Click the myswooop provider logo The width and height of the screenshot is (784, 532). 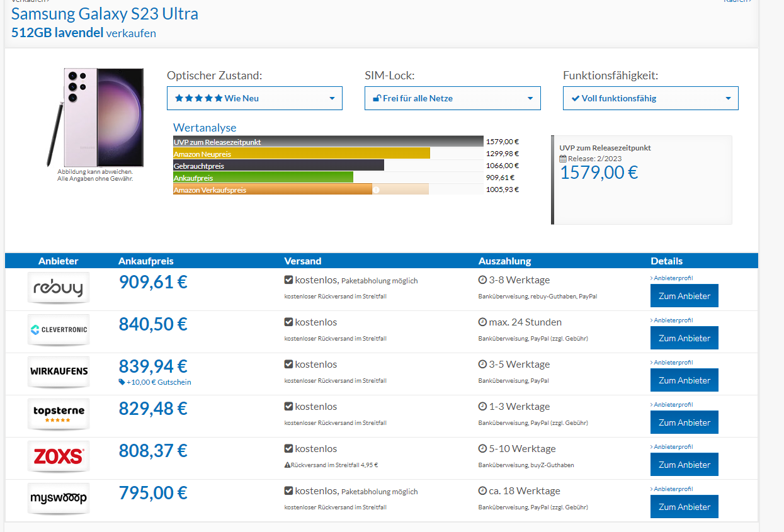(59, 498)
